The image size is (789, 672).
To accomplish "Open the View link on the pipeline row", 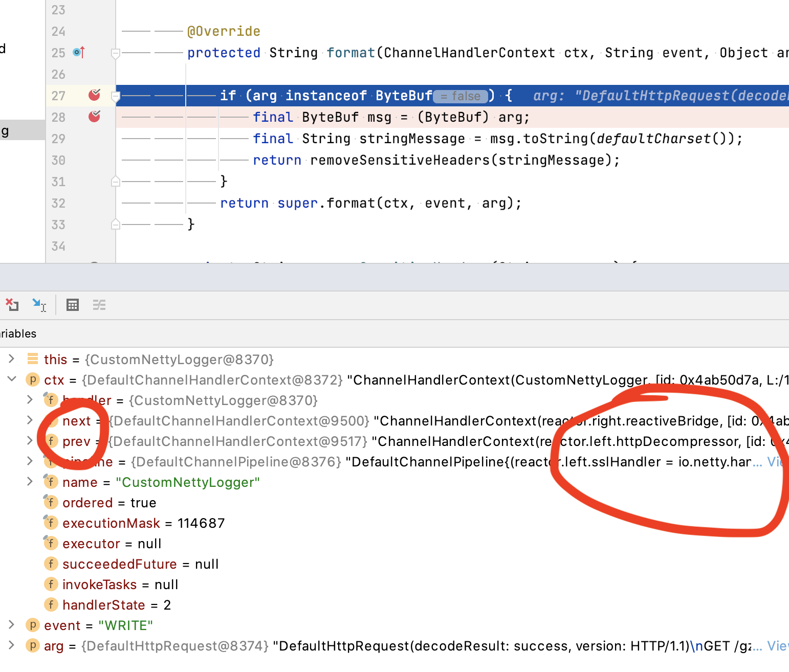I will [x=778, y=462].
